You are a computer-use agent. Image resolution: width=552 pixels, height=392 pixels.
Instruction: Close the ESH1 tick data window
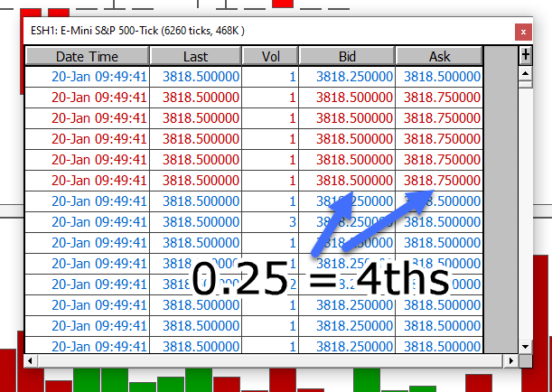522,32
